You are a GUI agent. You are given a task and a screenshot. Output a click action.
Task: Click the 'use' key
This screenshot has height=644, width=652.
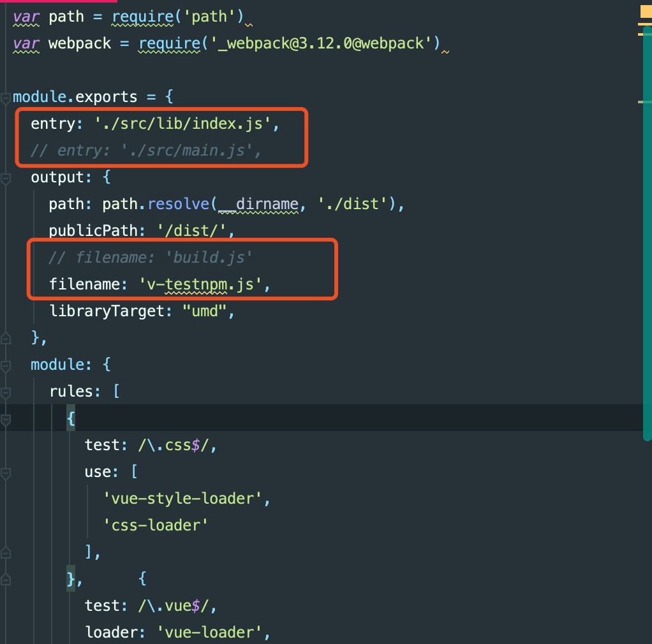[98, 472]
